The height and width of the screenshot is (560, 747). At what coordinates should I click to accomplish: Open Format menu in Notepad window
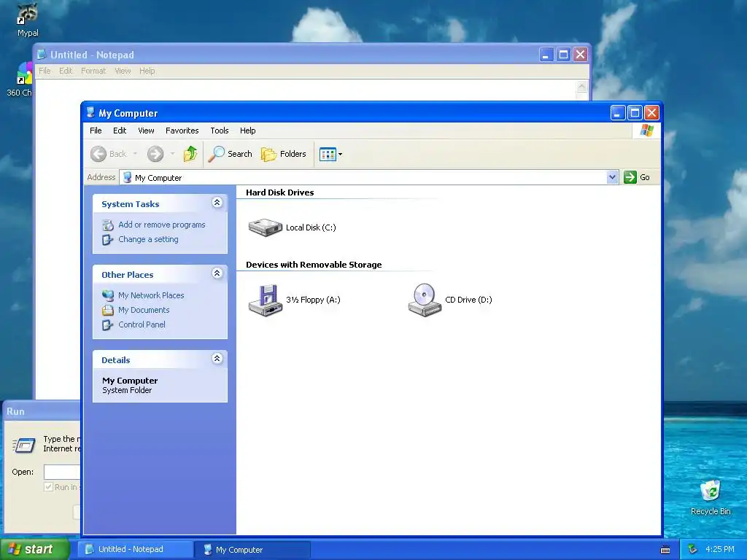click(93, 71)
